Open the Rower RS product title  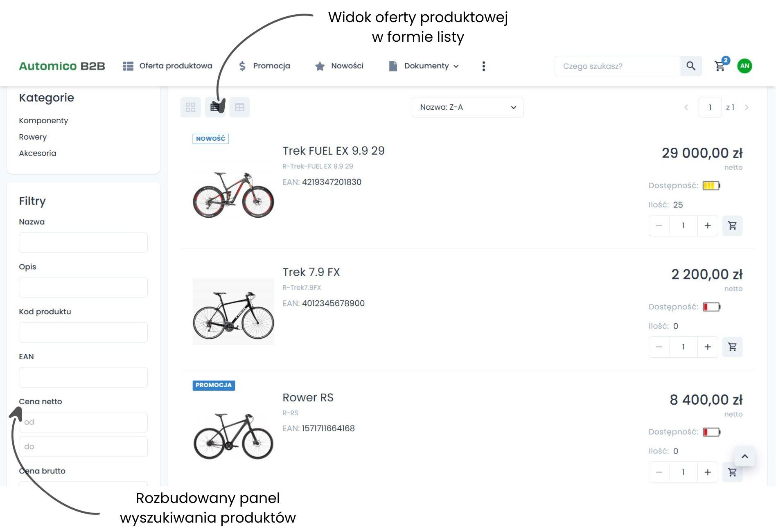point(308,397)
